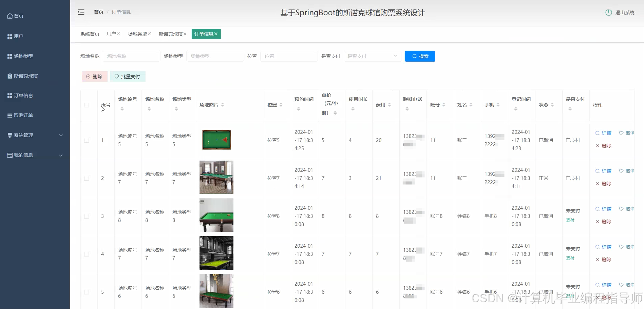Open 取消订单 from the sidebar
Screen dimensions: 644x309
pos(10,115)
